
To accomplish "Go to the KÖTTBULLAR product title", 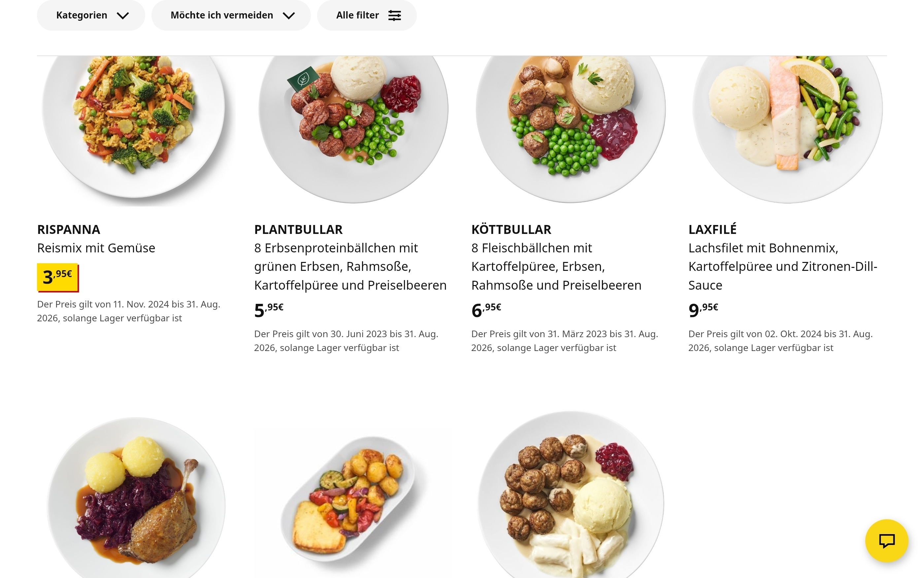I will tap(511, 229).
